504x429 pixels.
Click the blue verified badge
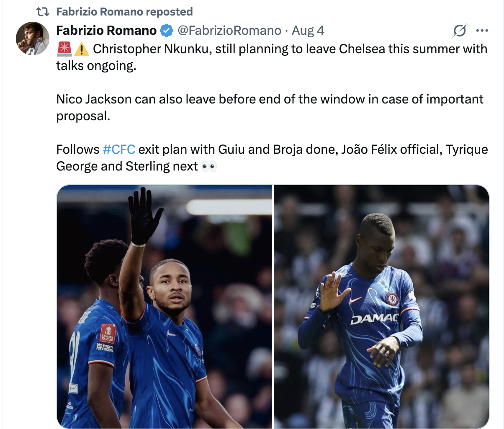(167, 31)
